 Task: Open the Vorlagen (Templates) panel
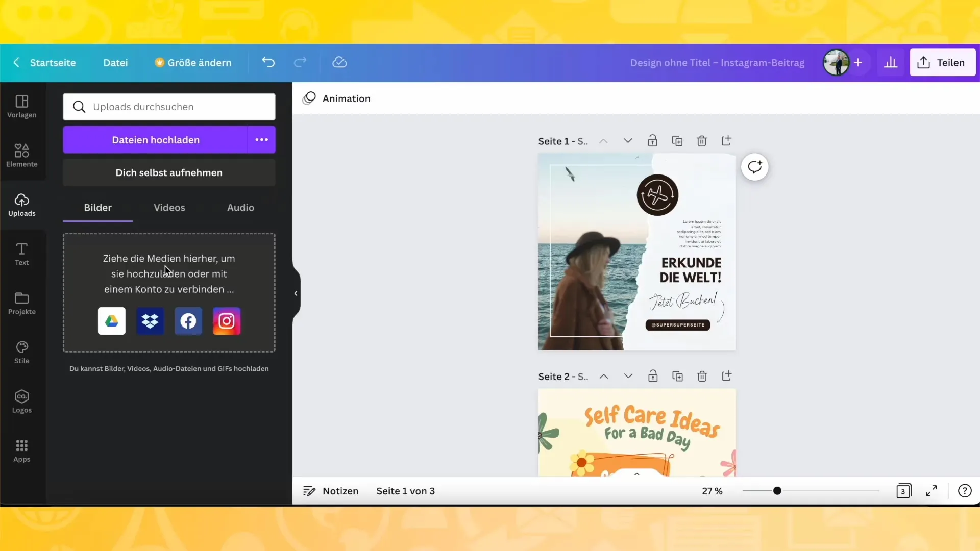(x=21, y=106)
